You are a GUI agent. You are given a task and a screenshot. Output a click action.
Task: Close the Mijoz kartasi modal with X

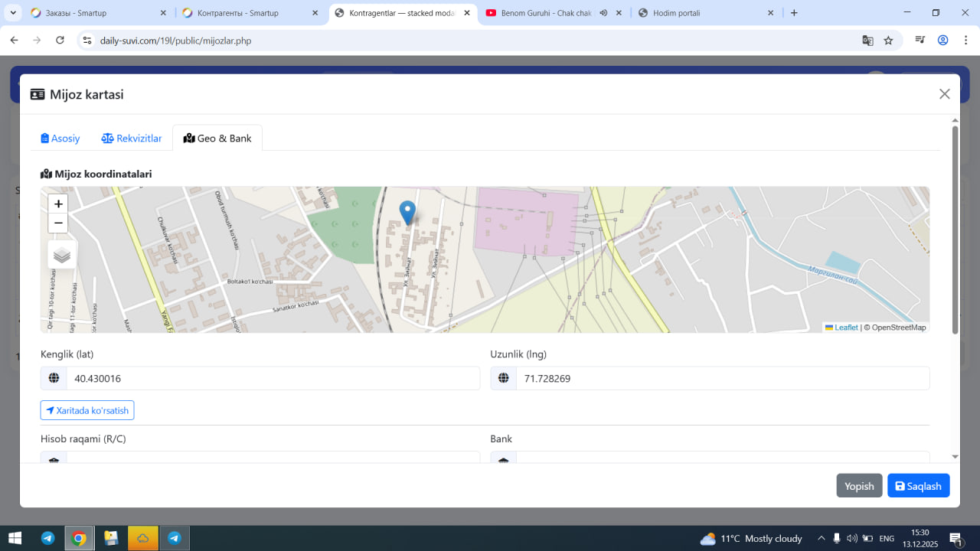944,94
